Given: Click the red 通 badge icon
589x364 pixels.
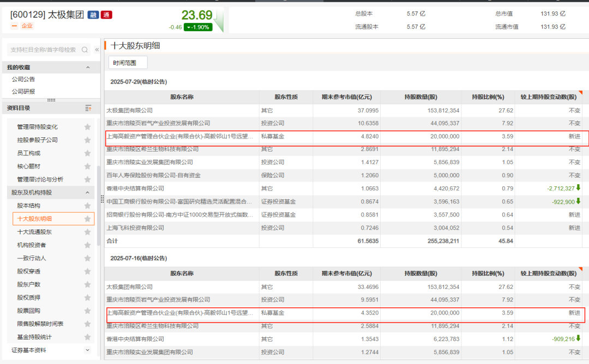Looking at the screenshot, I should (106, 15).
